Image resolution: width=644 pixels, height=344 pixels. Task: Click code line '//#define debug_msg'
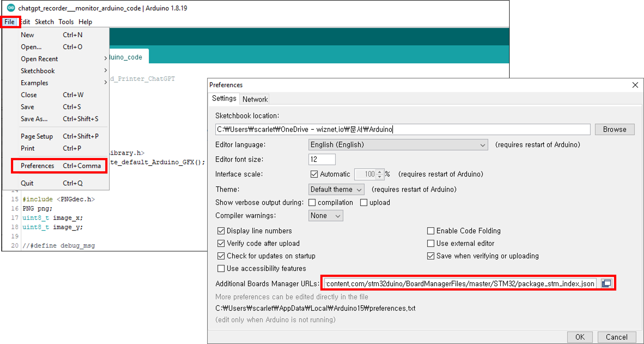(59, 245)
